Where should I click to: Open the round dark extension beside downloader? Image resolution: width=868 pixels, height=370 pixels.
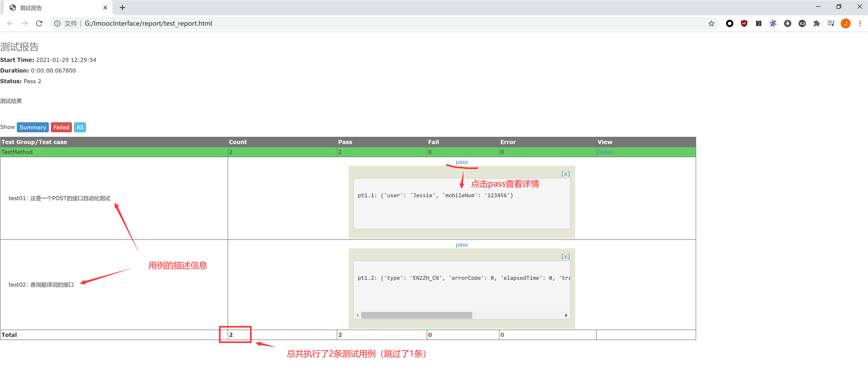tap(802, 24)
